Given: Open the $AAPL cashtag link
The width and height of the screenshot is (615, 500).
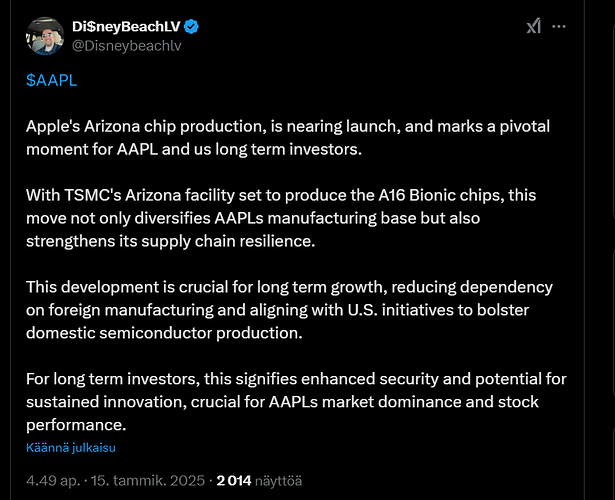Looking at the screenshot, I should tap(51, 80).
